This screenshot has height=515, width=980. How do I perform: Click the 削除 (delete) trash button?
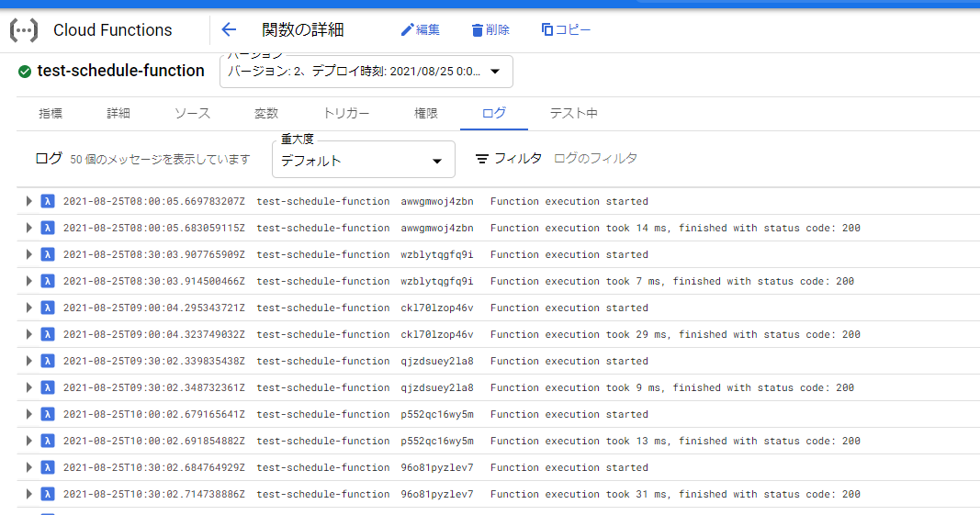coord(490,29)
